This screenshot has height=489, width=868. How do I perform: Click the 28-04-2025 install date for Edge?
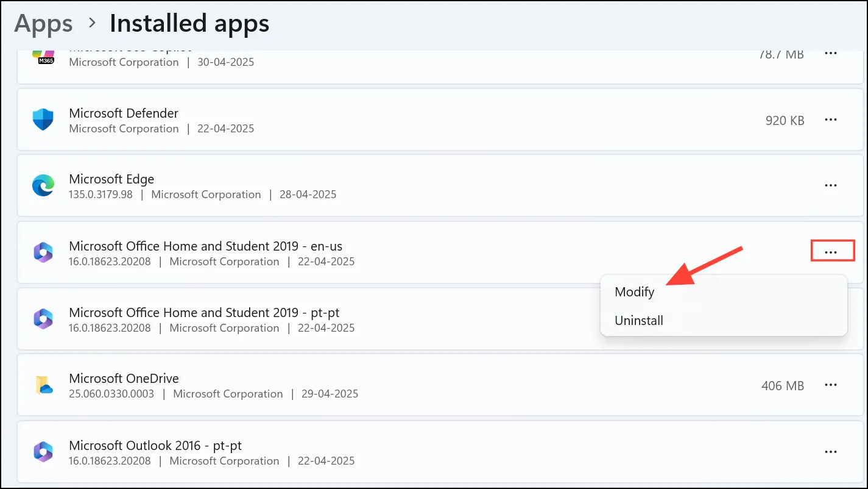(x=308, y=195)
